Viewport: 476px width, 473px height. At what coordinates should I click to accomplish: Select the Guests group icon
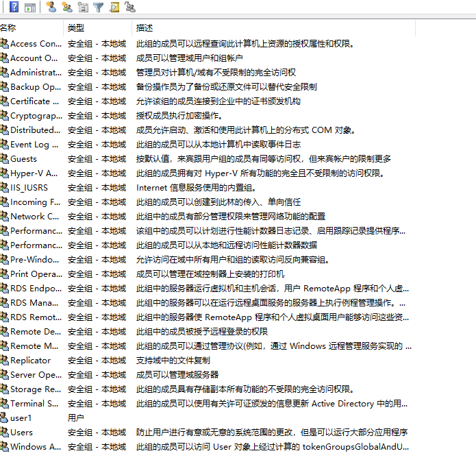5,159
